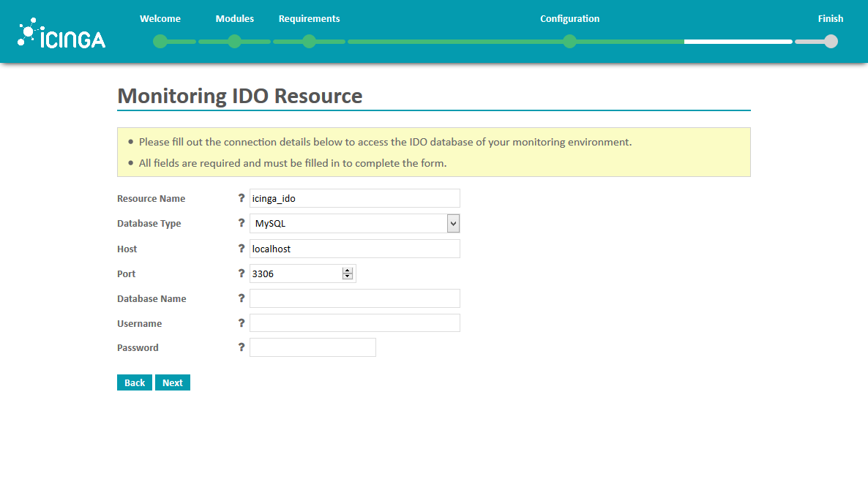Focus the Host input field
This screenshot has height=498, width=868.
(x=355, y=249)
